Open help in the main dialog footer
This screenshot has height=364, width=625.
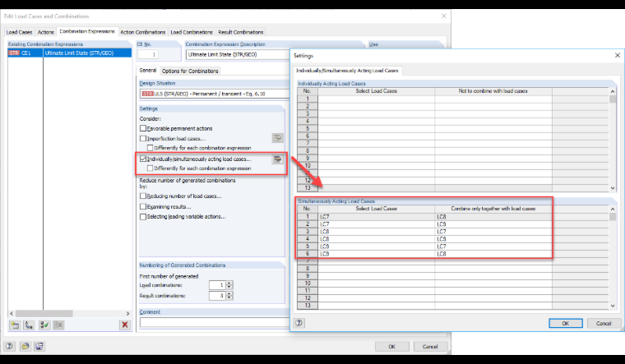tap(9, 346)
